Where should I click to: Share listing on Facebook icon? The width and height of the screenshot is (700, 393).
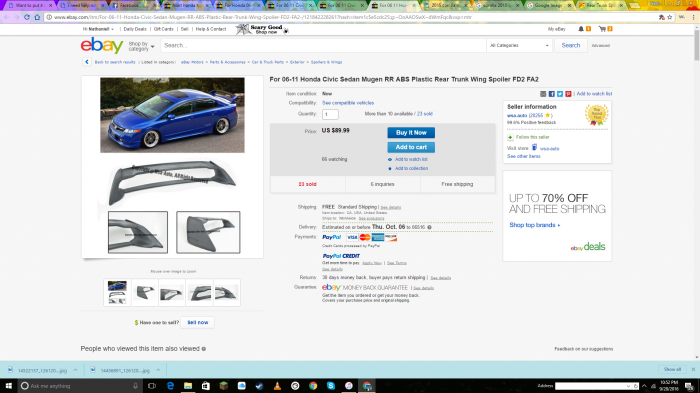point(551,94)
